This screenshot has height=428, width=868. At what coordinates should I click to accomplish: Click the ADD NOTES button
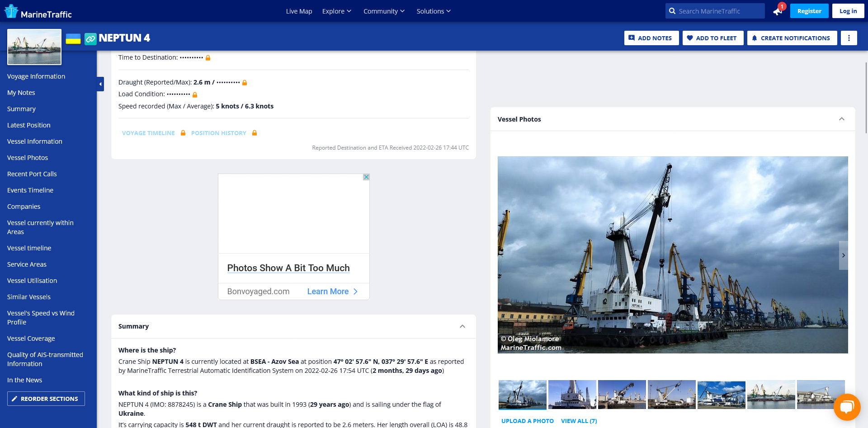(651, 38)
